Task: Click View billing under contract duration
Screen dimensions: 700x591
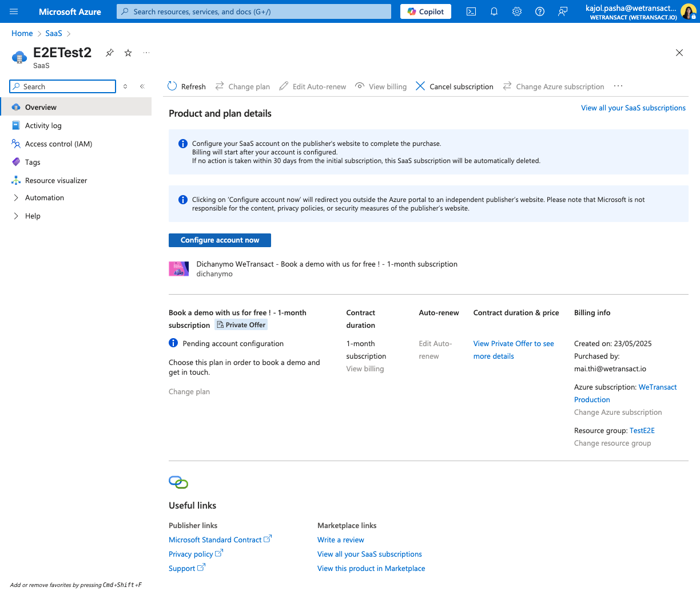Action: (365, 369)
